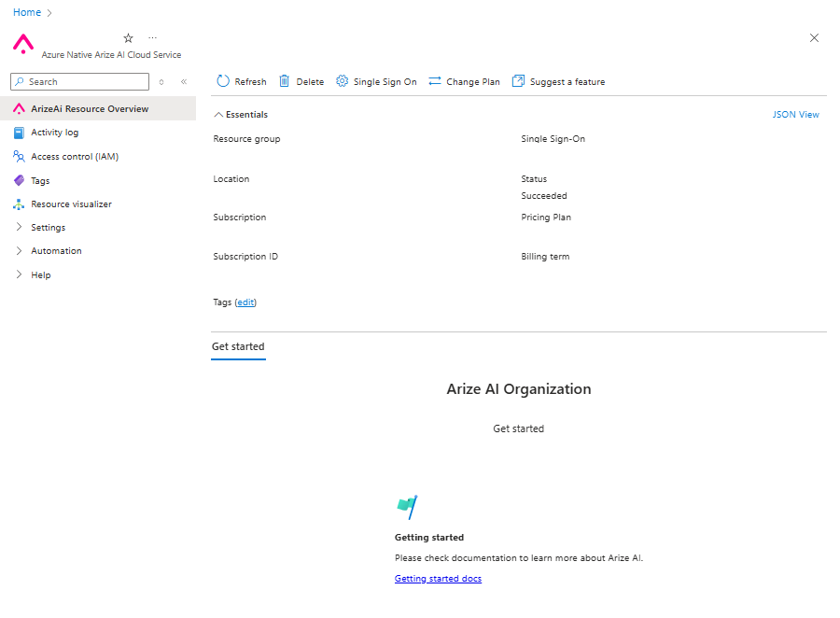840x618 pixels.
Task: Click the Change Plan arrows icon
Action: pyautogui.click(x=434, y=81)
